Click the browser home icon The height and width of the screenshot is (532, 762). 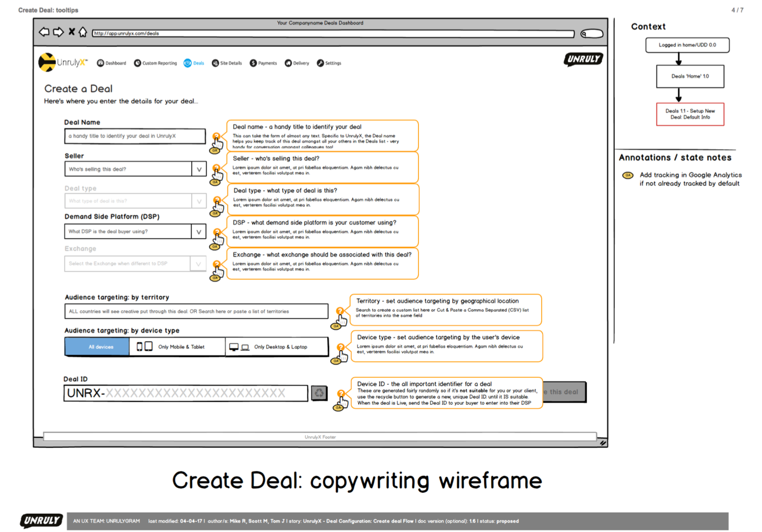(x=83, y=32)
